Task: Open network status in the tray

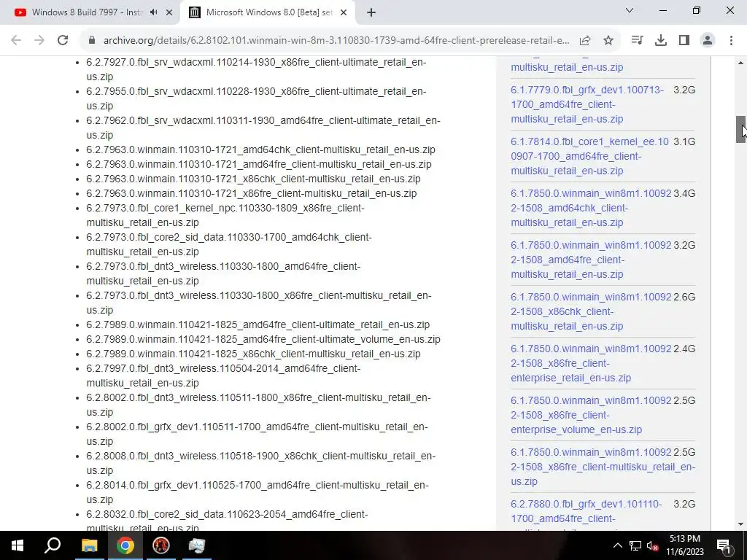Action: click(x=635, y=545)
